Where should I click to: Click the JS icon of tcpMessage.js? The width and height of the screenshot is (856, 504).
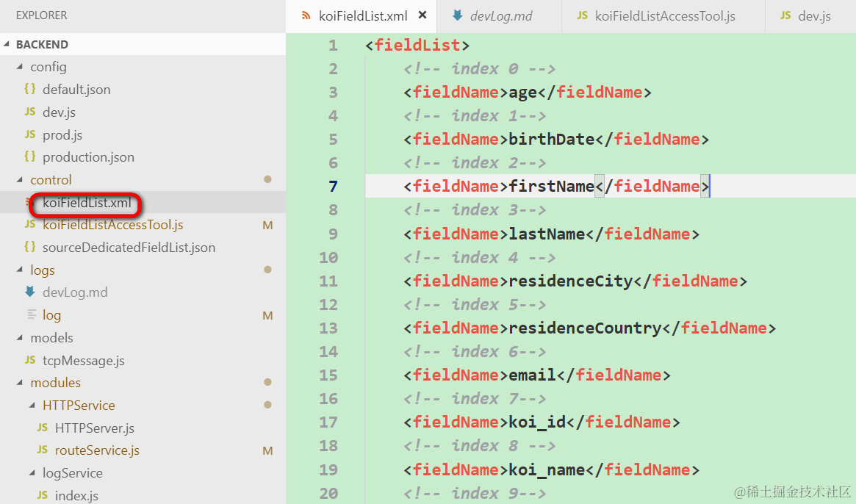pyautogui.click(x=30, y=360)
